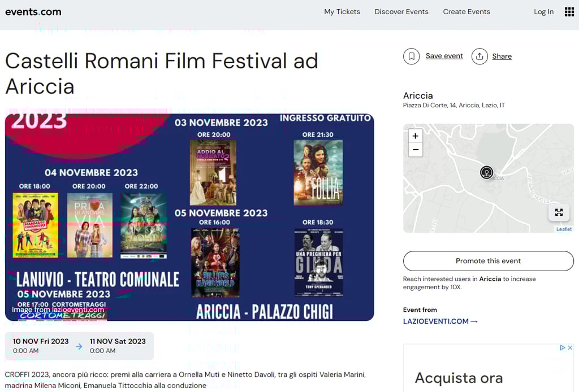Screen dimensions: 579x392
Task: Click the Follia movie poster
Action: point(318,173)
